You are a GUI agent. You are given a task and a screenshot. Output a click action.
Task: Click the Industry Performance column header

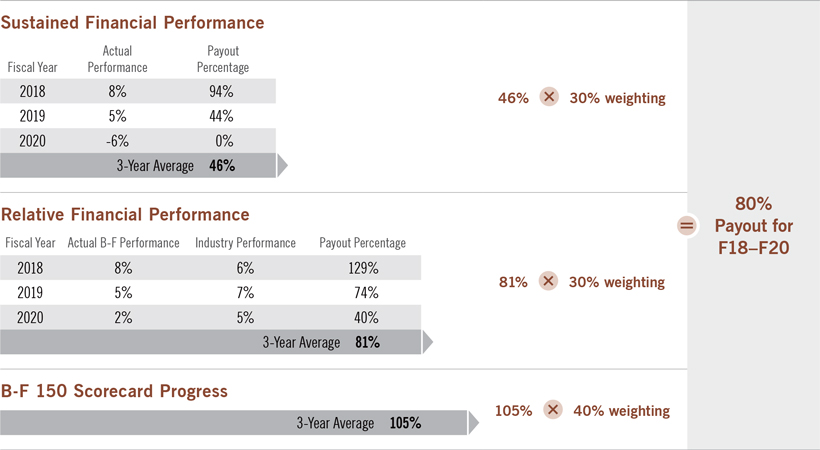pyautogui.click(x=245, y=243)
